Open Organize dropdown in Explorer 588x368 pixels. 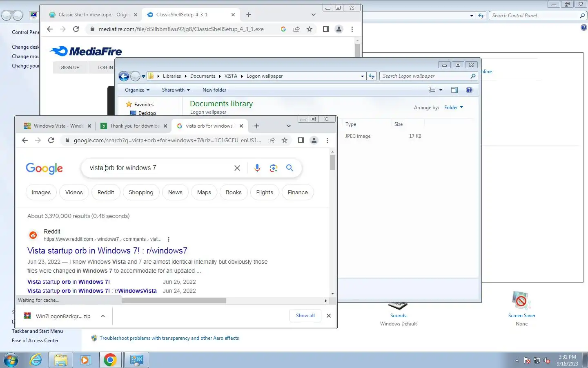click(x=137, y=90)
